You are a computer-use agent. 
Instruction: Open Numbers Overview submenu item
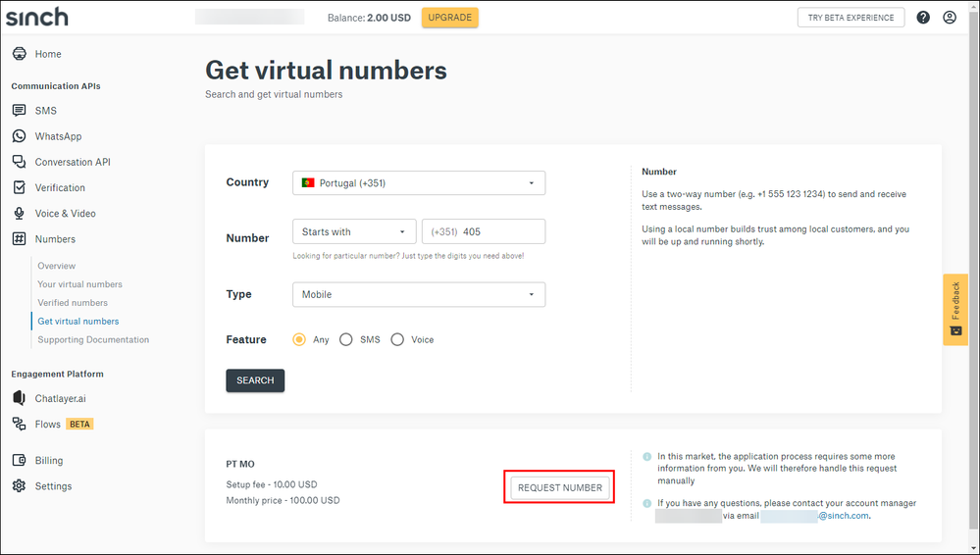click(56, 266)
